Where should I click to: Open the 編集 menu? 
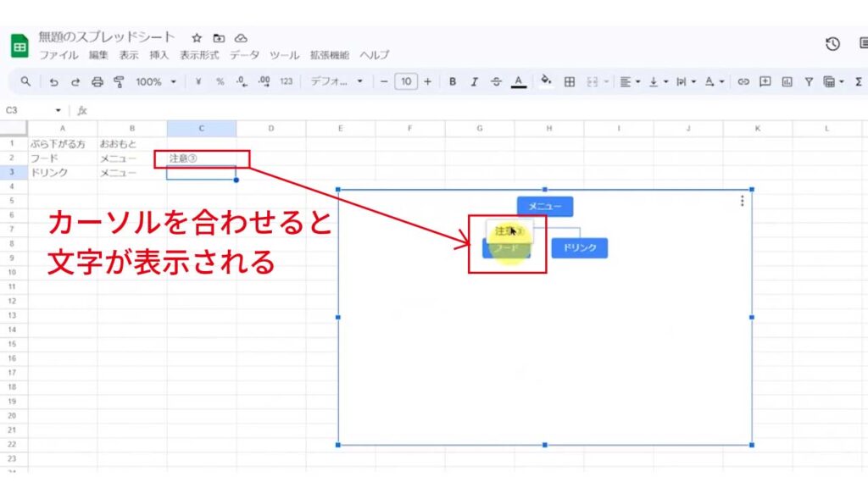pyautogui.click(x=98, y=55)
